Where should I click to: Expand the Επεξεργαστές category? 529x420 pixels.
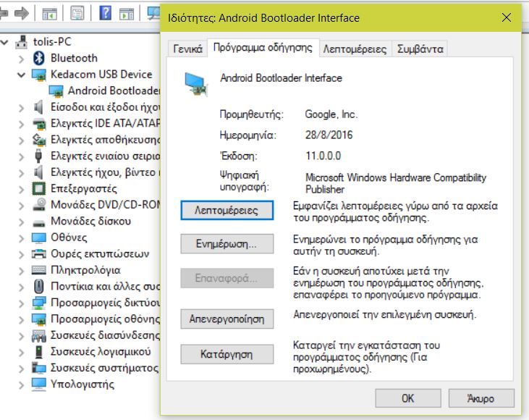(21, 190)
